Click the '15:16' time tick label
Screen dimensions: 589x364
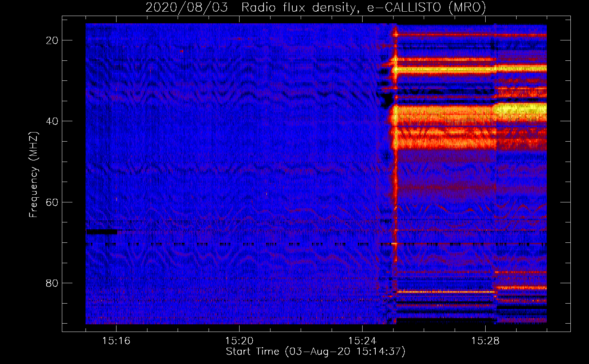click(116, 341)
